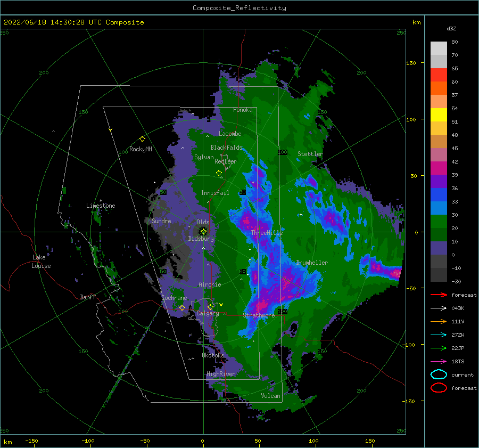Screen dimensions: 479x448
Task: Click the Limestone label
Action: (x=101, y=206)
